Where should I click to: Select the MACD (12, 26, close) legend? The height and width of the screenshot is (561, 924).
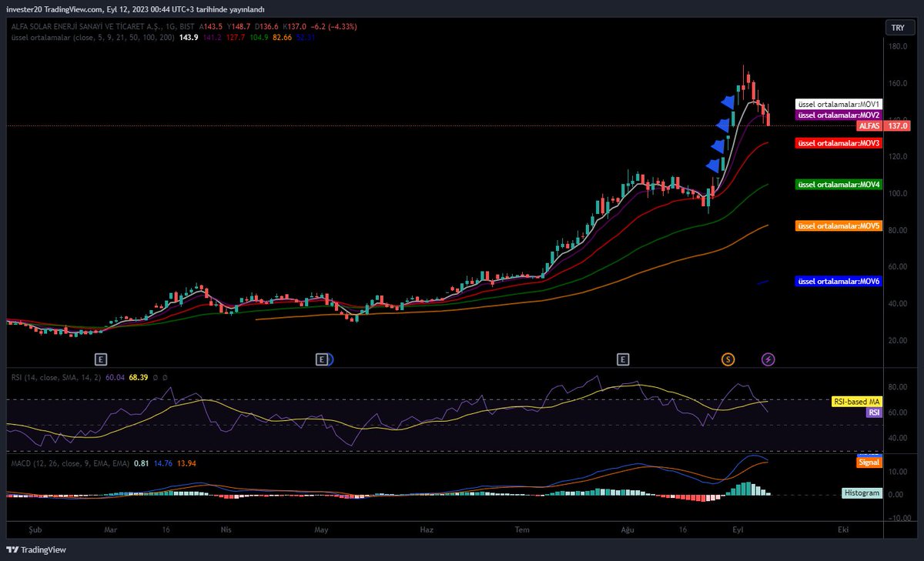tap(70, 463)
